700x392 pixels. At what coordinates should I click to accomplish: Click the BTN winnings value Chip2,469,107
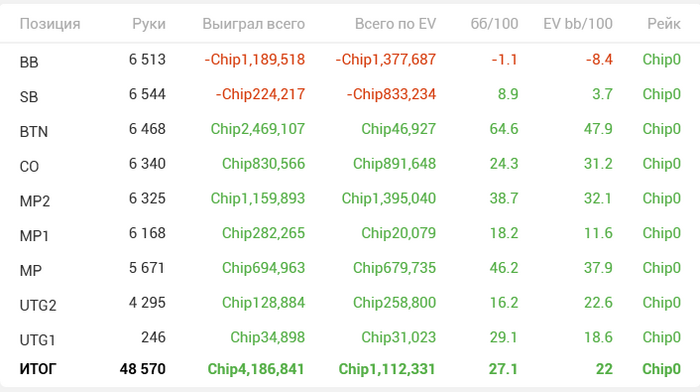click(258, 129)
